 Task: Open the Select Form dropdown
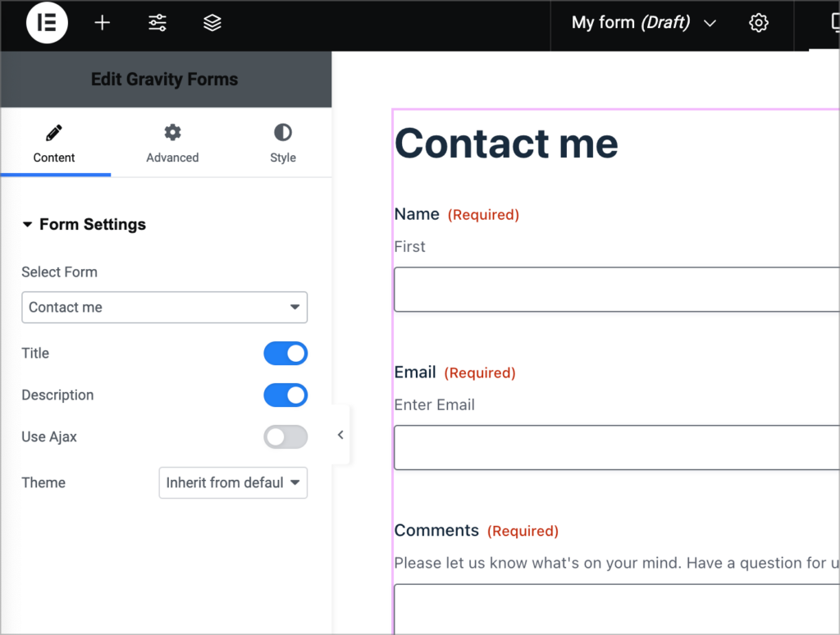tap(164, 307)
